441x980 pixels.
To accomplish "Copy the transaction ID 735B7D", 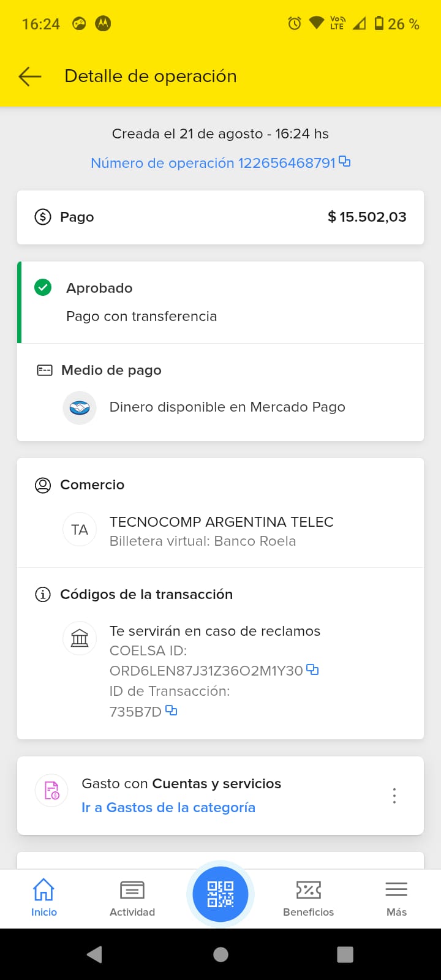I will point(171,710).
